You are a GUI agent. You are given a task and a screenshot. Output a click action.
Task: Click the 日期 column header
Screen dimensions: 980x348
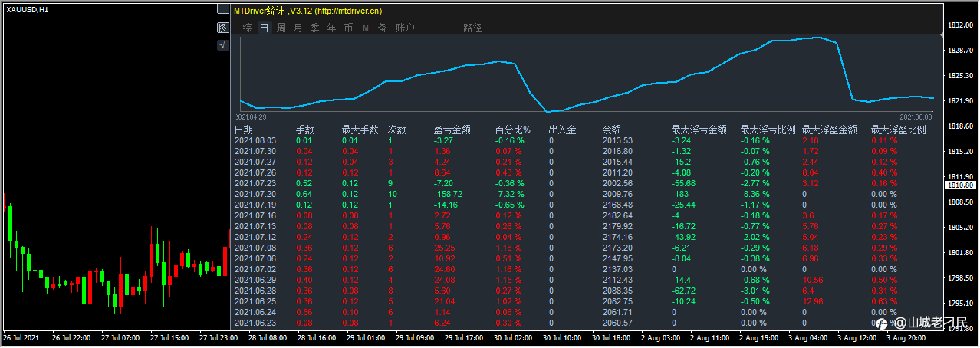(x=243, y=130)
